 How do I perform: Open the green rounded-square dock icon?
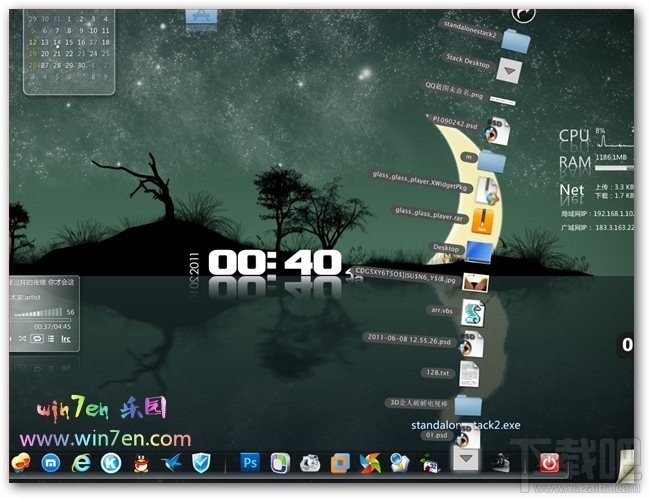[x=280, y=462]
